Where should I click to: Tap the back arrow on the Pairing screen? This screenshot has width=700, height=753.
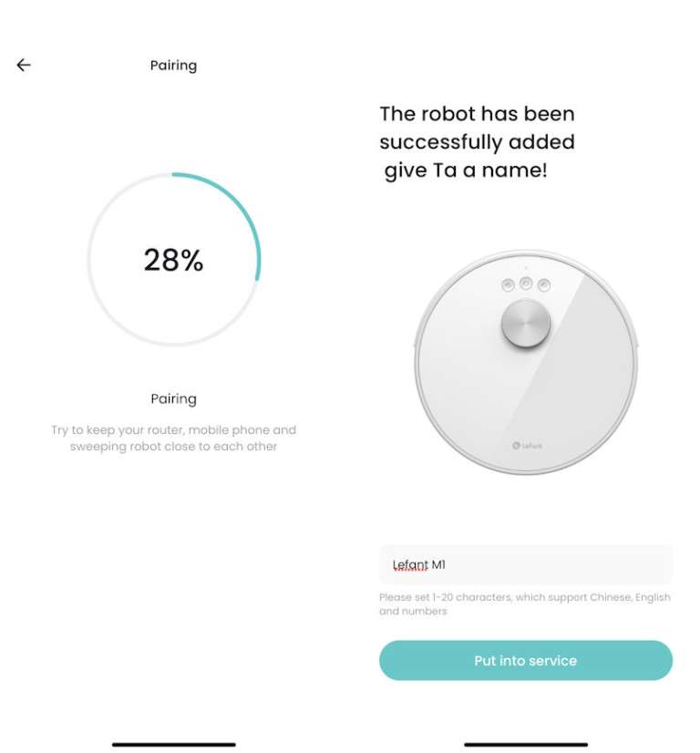(23, 65)
